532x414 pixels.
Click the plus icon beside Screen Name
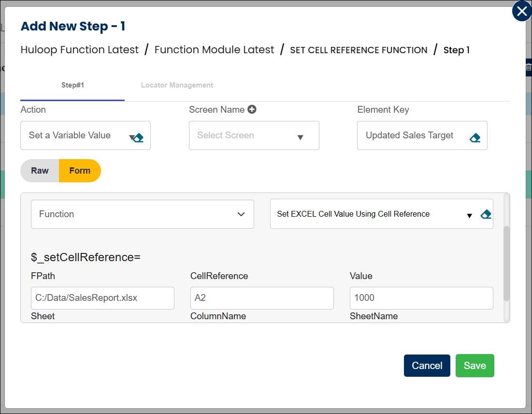click(x=252, y=110)
